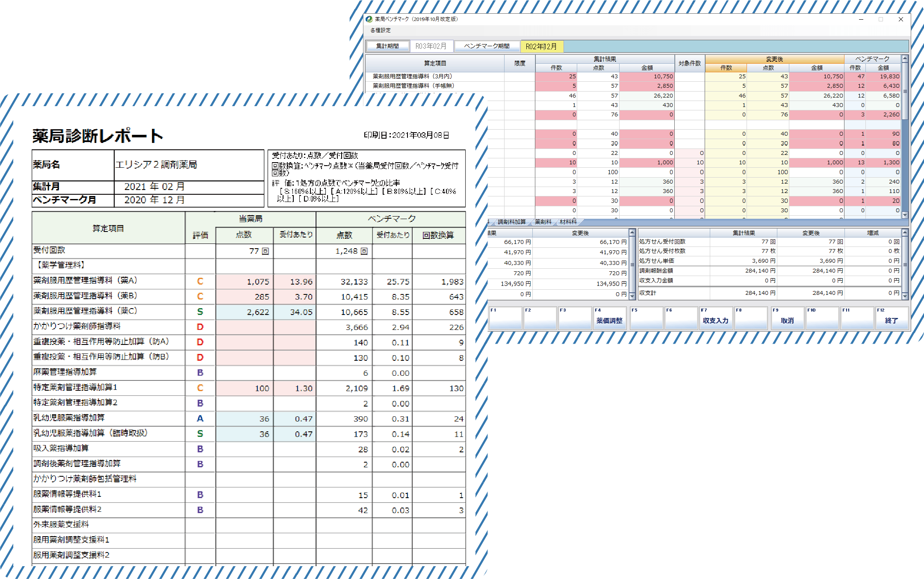This screenshot has width=924, height=579.
Task: Select the R02年12月 benchmark period field
Action: [x=541, y=46]
